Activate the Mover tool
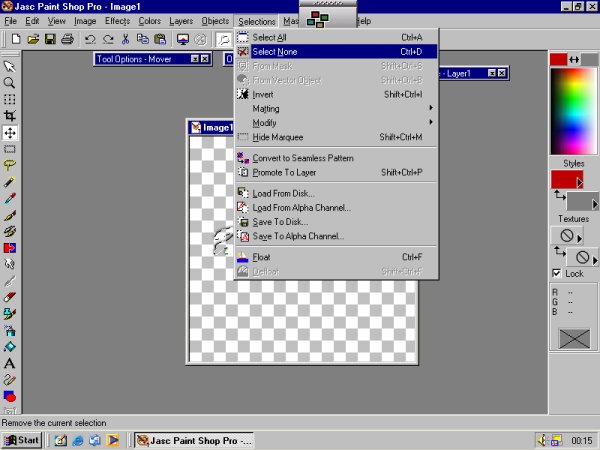The height and width of the screenshot is (450, 600). [x=10, y=132]
